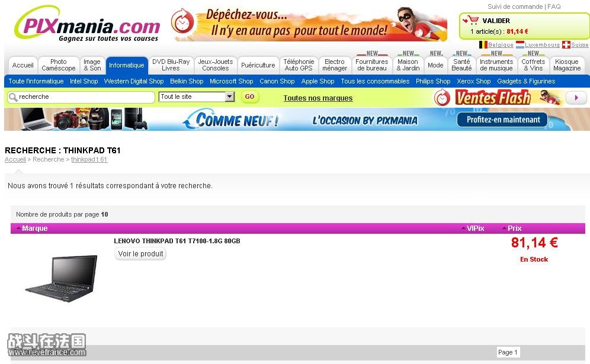Click the GO search button

249,96
